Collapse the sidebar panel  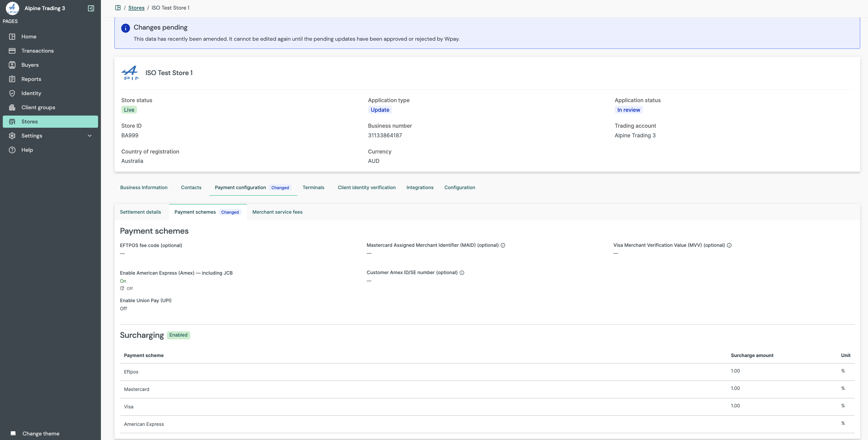[91, 8]
